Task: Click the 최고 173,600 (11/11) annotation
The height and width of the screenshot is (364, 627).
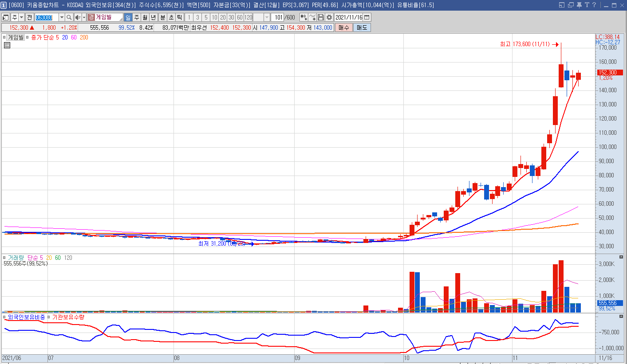Action: click(524, 44)
